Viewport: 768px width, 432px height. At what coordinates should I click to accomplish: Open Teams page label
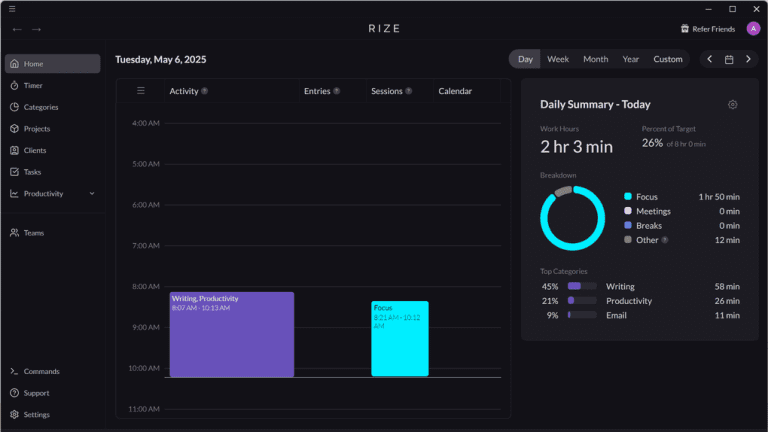click(x=34, y=233)
